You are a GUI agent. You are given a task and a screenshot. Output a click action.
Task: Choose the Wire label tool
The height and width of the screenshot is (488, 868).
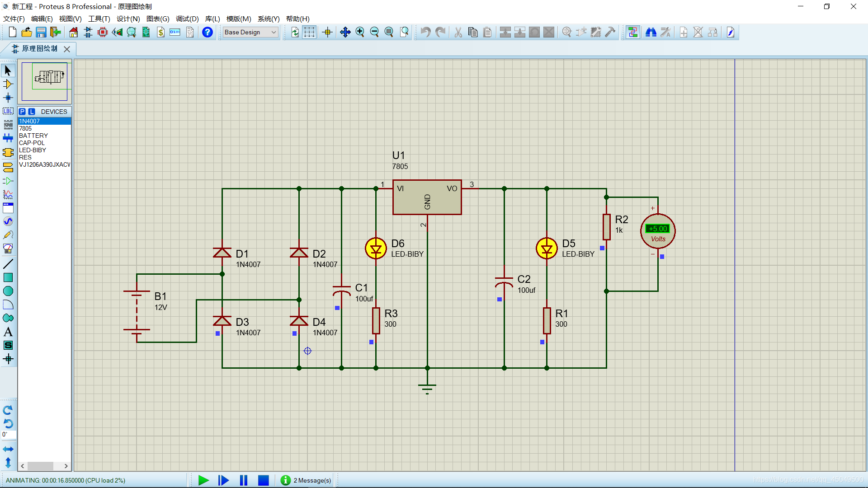coord(8,111)
